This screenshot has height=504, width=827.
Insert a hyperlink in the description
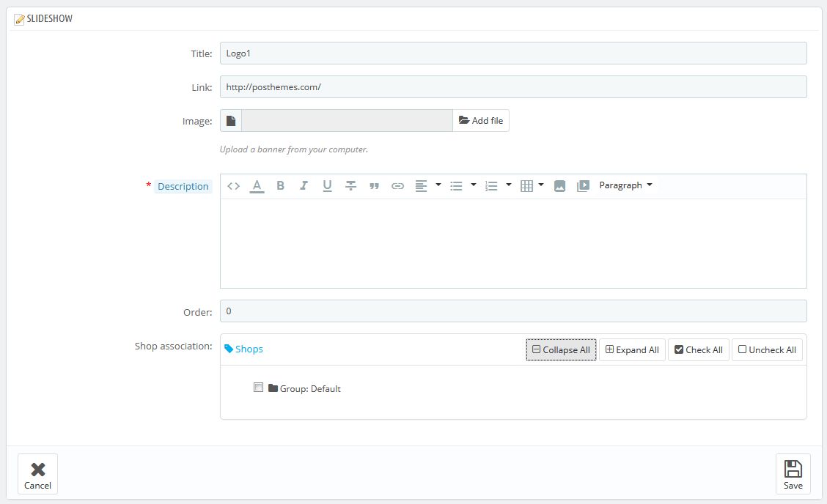click(397, 186)
